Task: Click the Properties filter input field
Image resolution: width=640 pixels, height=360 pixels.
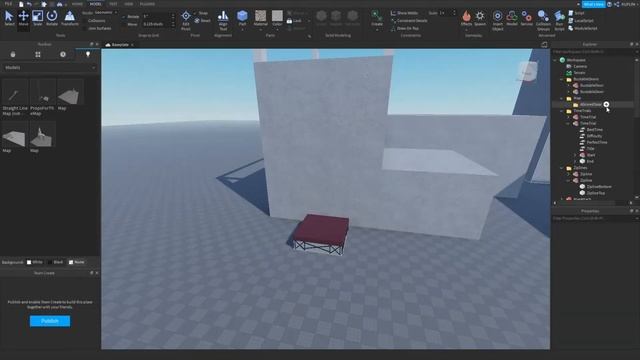Action: pos(593,218)
